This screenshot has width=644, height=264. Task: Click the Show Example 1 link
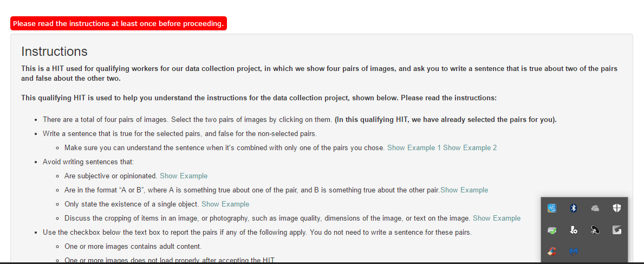pos(414,147)
